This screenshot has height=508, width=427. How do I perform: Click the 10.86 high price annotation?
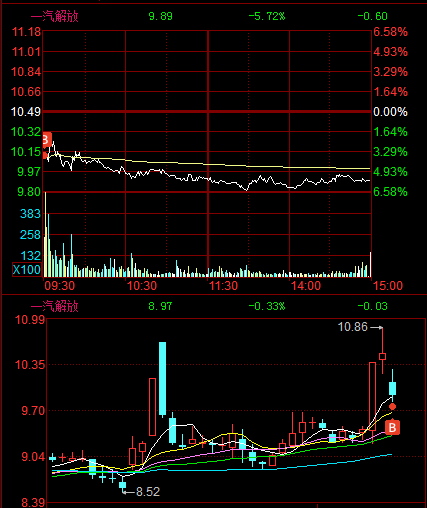(353, 327)
